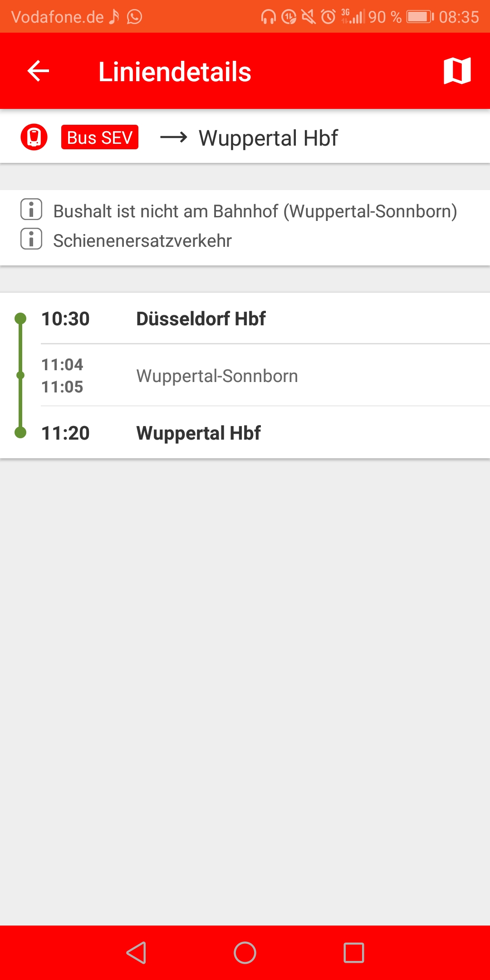Tap the Wuppertal Hbf destination heading
490x980 pixels.
click(x=268, y=138)
